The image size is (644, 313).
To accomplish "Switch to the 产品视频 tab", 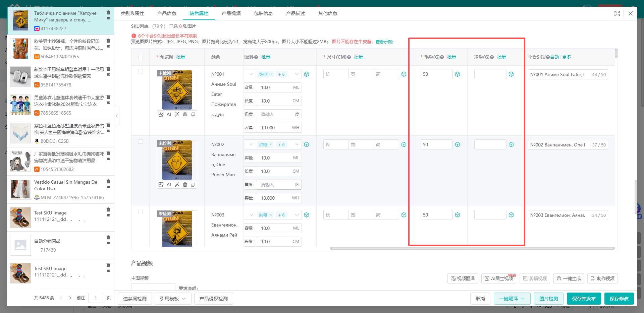I will pos(231,13).
